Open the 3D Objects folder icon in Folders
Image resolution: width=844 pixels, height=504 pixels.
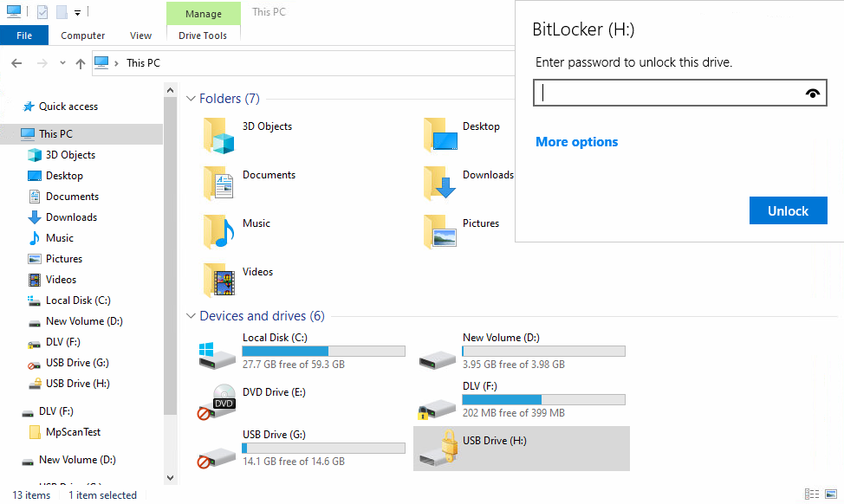218,136
